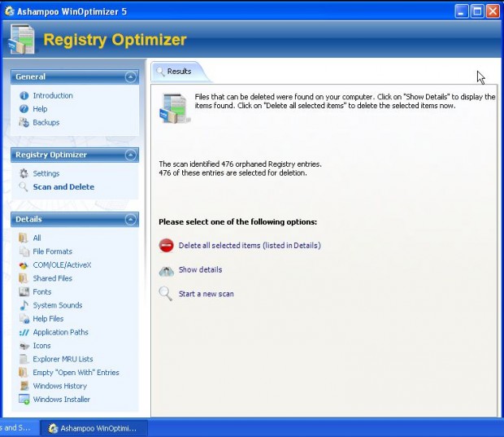Image resolution: width=504 pixels, height=437 pixels.
Task: Open Registry Optimizer Settings
Action: point(46,173)
